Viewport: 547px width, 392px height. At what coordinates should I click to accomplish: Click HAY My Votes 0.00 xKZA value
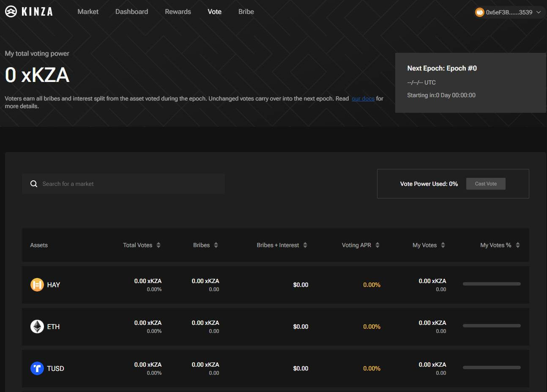click(x=432, y=281)
